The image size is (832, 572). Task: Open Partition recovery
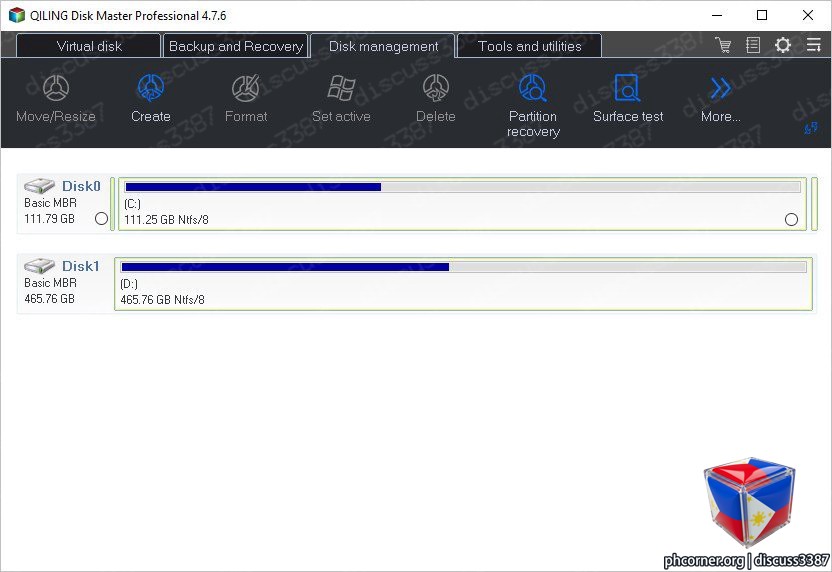(x=533, y=106)
